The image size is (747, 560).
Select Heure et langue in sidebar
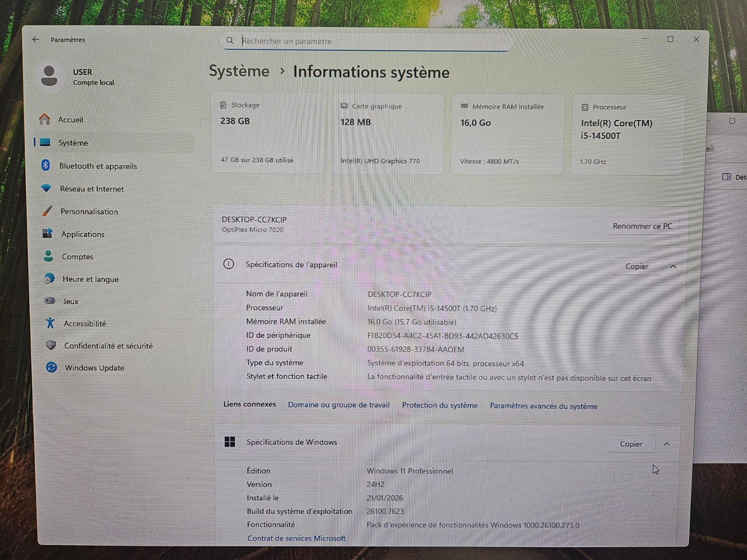(90, 279)
